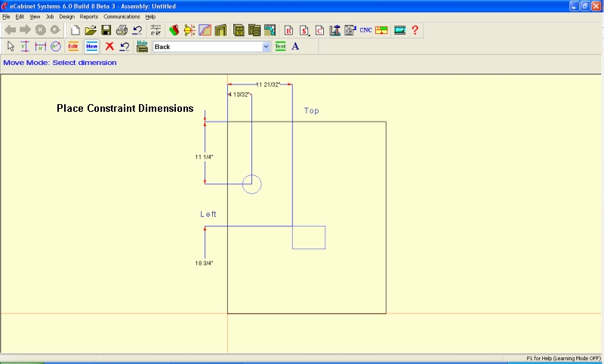Open the Design menu
604x364 pixels.
coord(66,16)
